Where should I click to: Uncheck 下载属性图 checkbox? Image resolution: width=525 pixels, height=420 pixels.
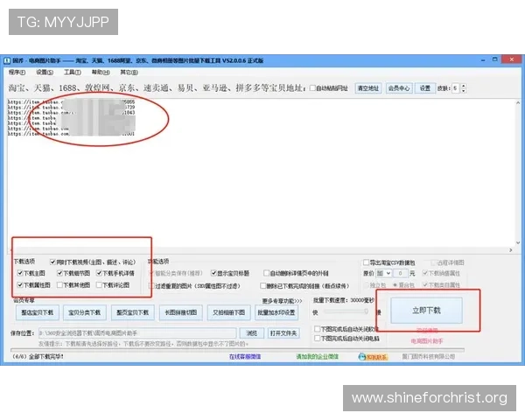point(20,285)
